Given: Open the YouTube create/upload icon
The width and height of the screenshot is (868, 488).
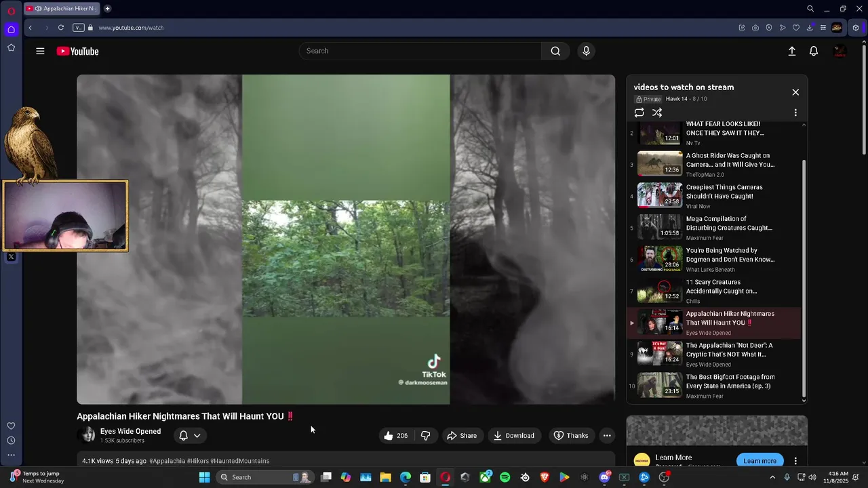Looking at the screenshot, I should click(791, 51).
